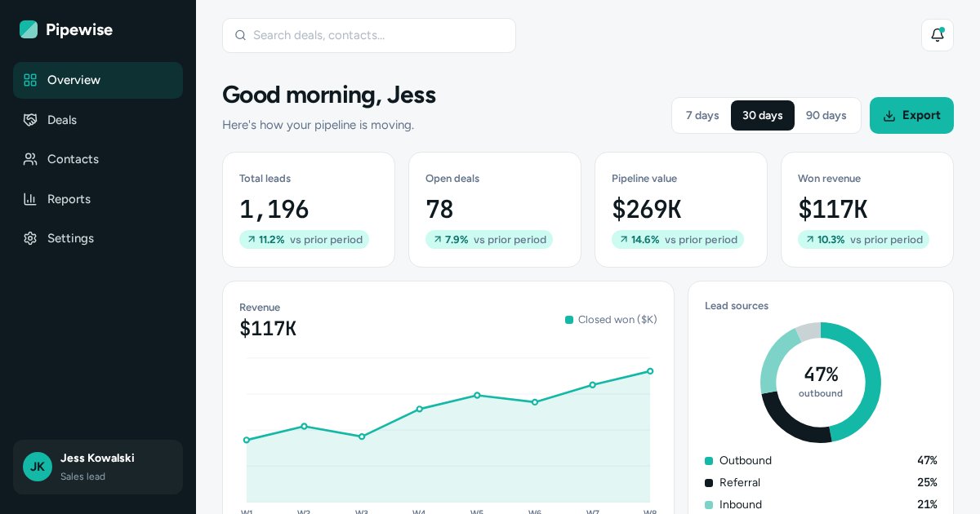
Task: Click the Outbound legend color square
Action: click(709, 461)
